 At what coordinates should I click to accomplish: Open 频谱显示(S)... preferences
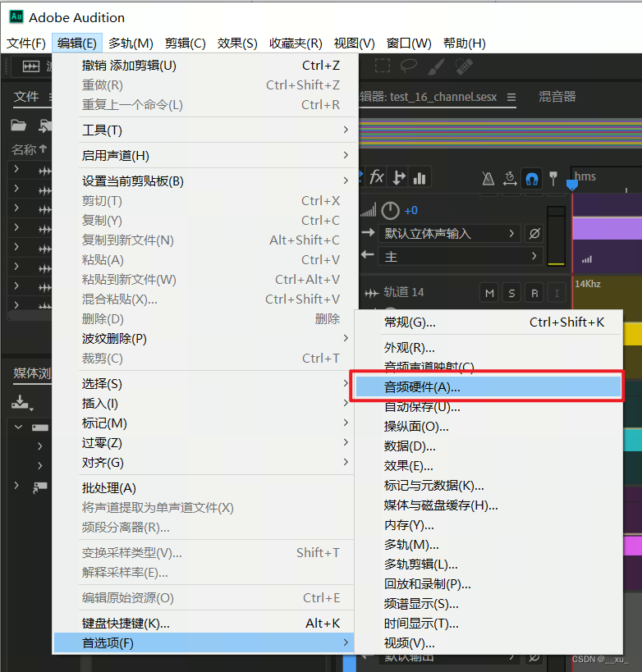click(x=488, y=604)
